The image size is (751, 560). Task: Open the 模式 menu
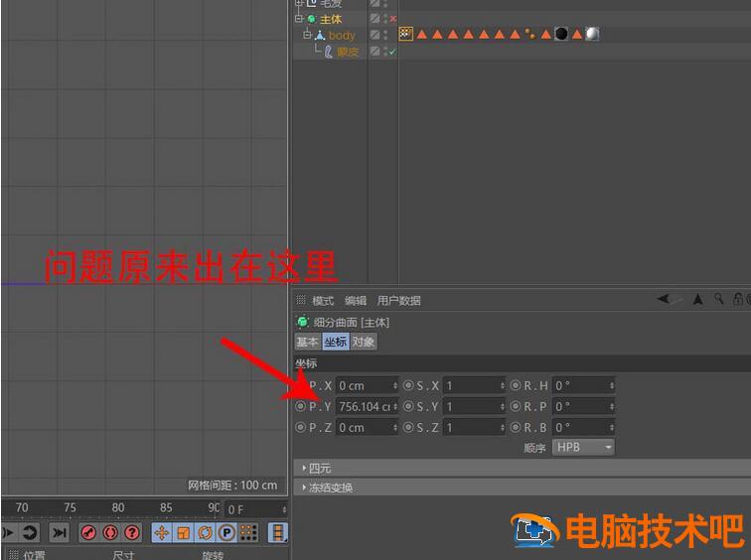pyautogui.click(x=323, y=301)
